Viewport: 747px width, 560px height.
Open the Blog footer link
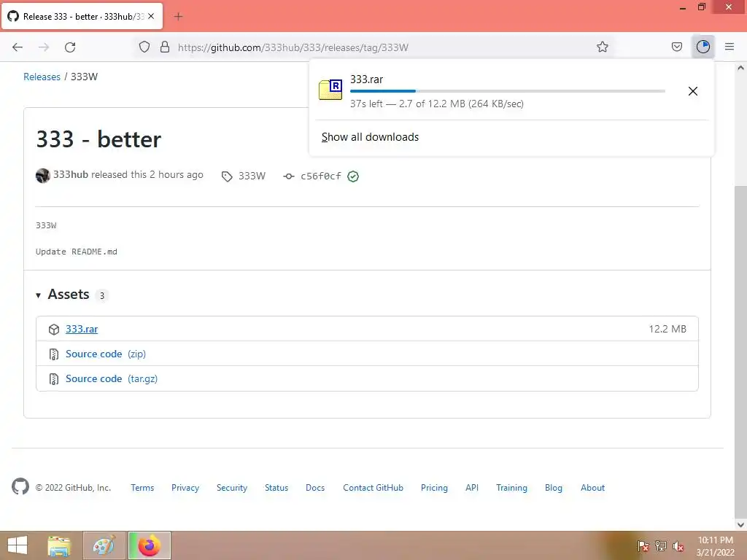click(x=554, y=488)
